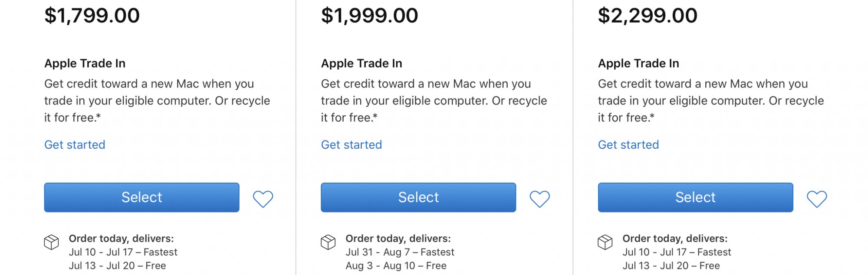Click the heart icon for $1,999.00 model
Viewport: 868px width, 275px height.
539,199
